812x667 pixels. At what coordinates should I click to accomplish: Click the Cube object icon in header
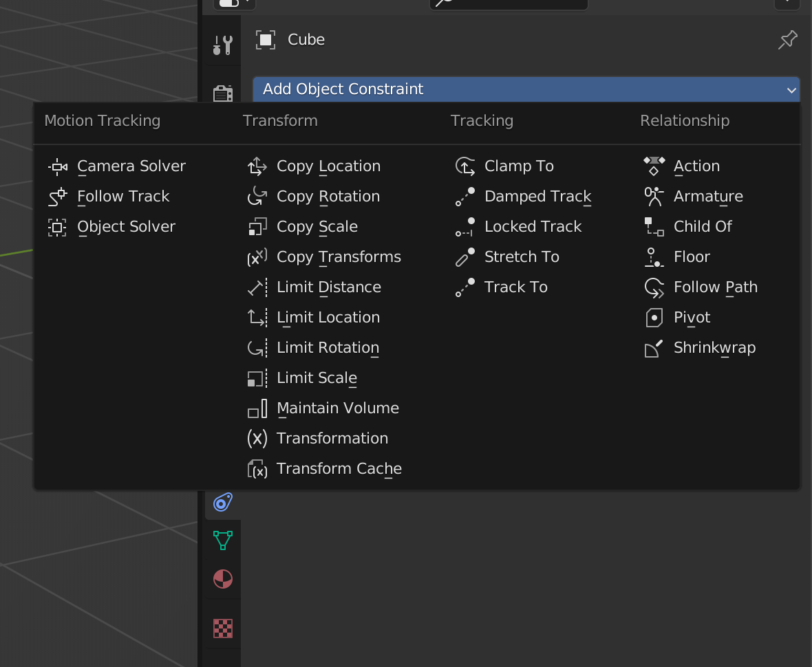pyautogui.click(x=266, y=40)
